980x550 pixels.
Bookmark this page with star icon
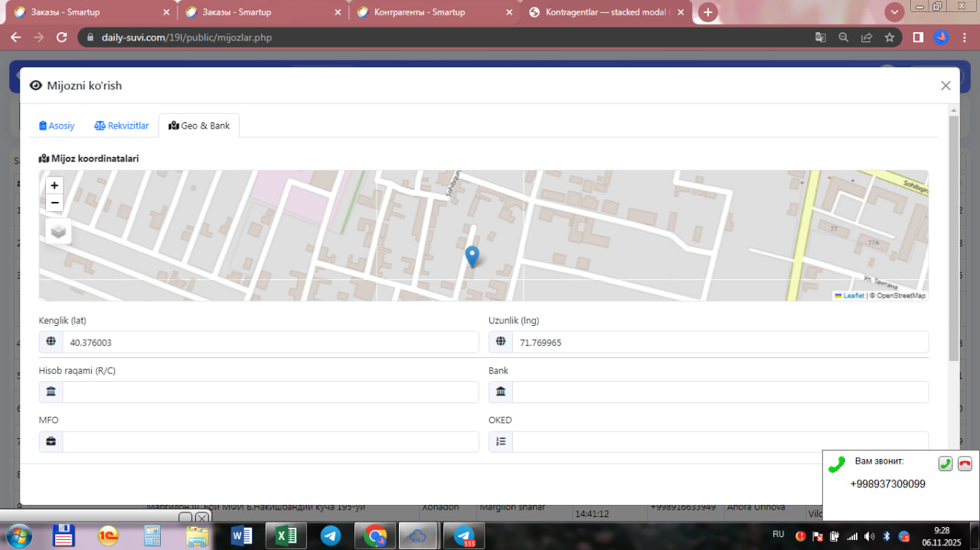(889, 37)
